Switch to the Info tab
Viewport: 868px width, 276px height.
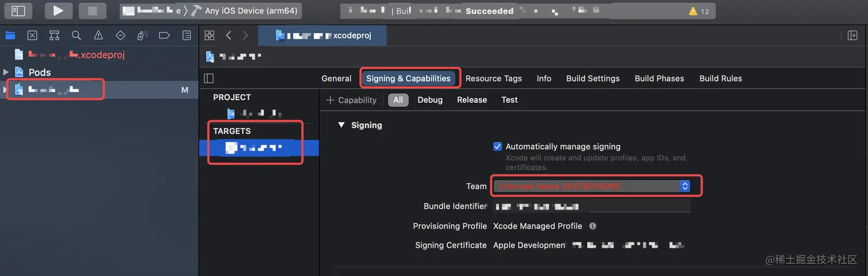[x=544, y=78]
